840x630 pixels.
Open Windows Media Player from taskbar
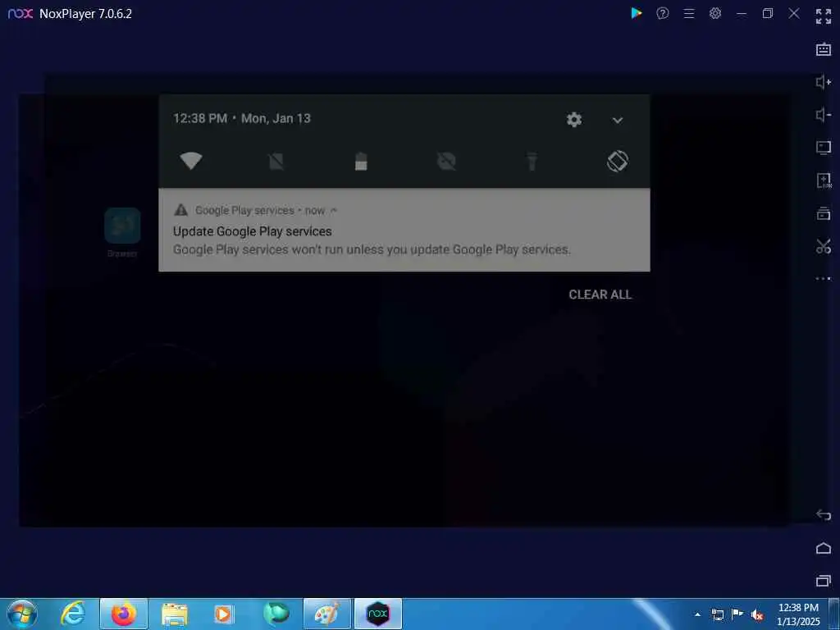[223, 614]
